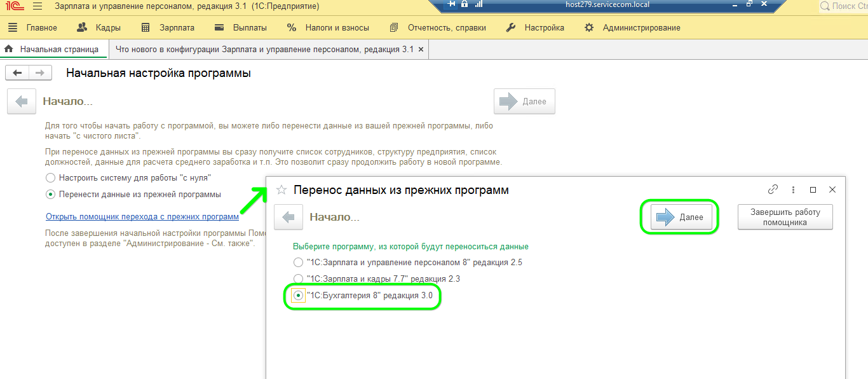Open the Администрирование section

pyautogui.click(x=632, y=28)
